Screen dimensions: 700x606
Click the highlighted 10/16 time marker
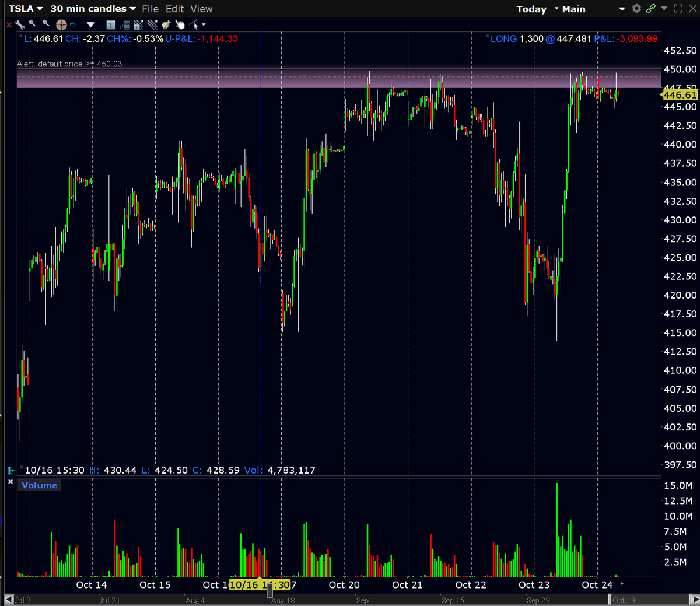[260, 584]
